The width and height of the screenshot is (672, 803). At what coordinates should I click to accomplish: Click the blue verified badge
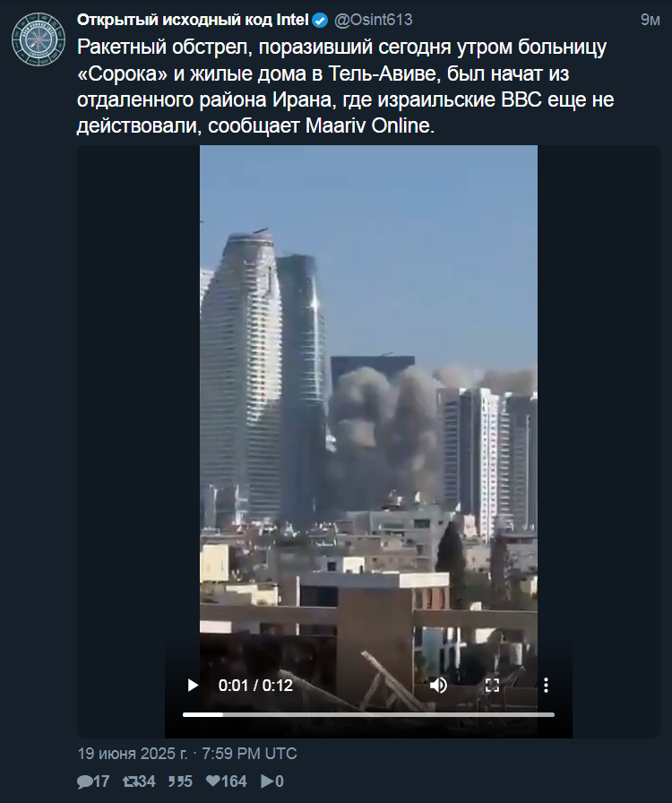click(x=320, y=21)
